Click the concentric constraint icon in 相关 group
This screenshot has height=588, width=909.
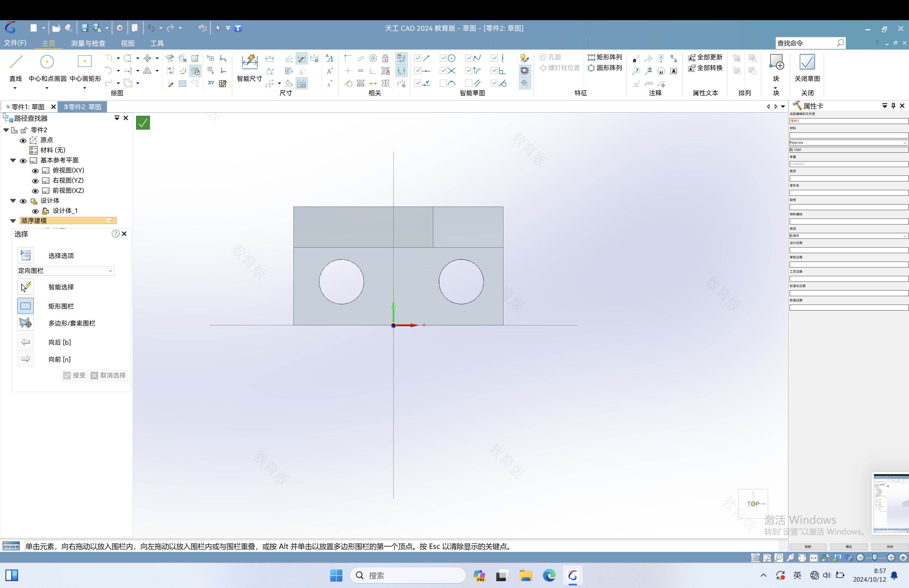(x=373, y=58)
